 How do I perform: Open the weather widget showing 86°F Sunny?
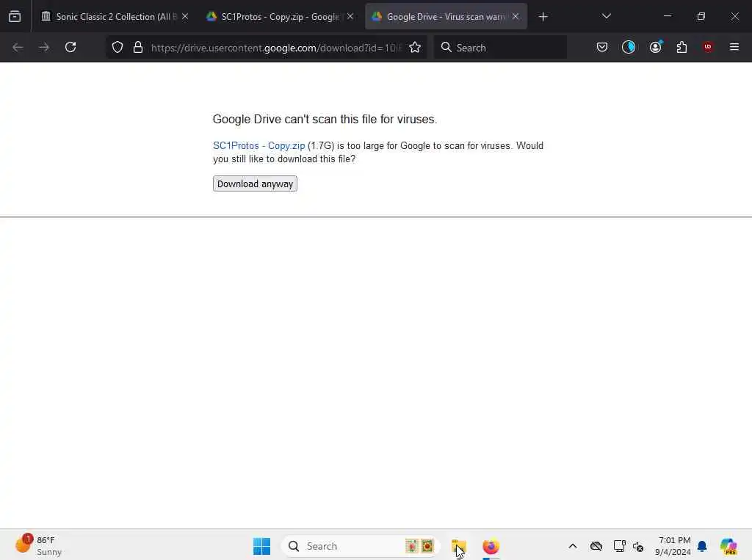click(x=38, y=545)
